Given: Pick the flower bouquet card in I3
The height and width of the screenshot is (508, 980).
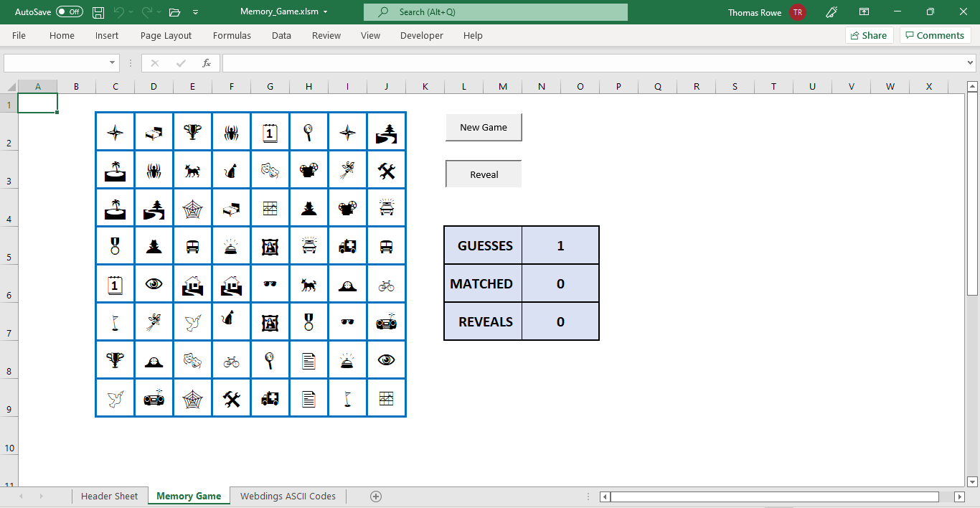Looking at the screenshot, I should pyautogui.click(x=348, y=170).
